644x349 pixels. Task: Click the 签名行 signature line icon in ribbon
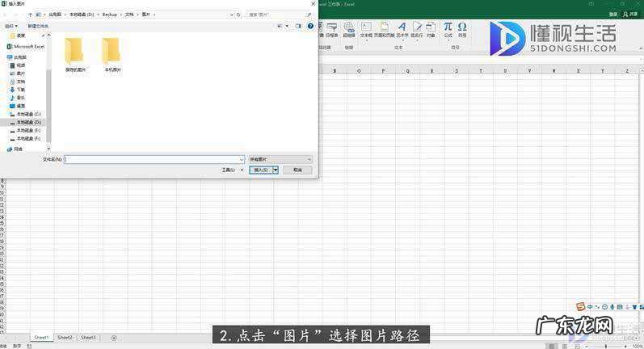[417, 30]
